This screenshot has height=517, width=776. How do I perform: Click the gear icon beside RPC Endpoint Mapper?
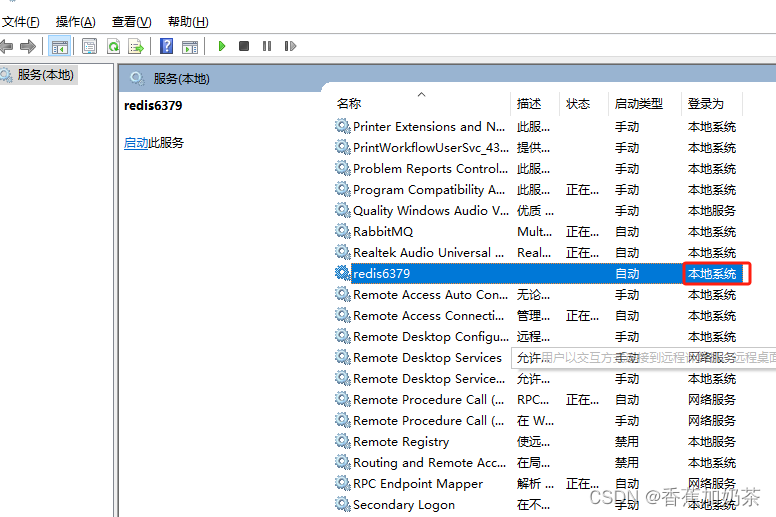[x=342, y=483]
